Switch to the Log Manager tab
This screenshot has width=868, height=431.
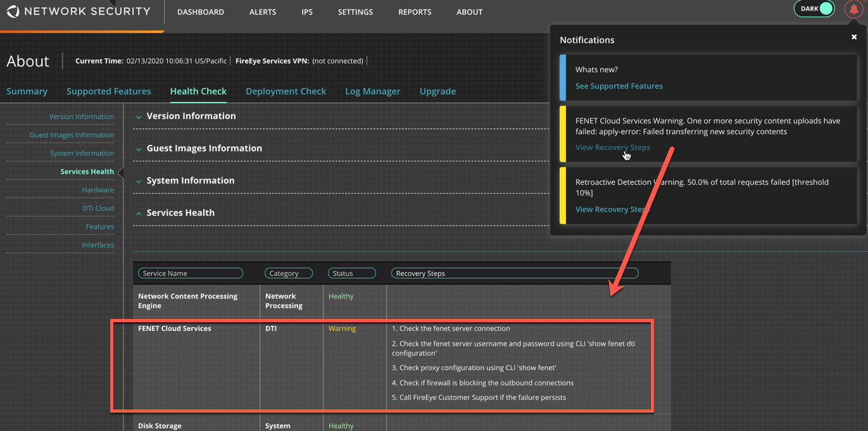click(x=372, y=91)
